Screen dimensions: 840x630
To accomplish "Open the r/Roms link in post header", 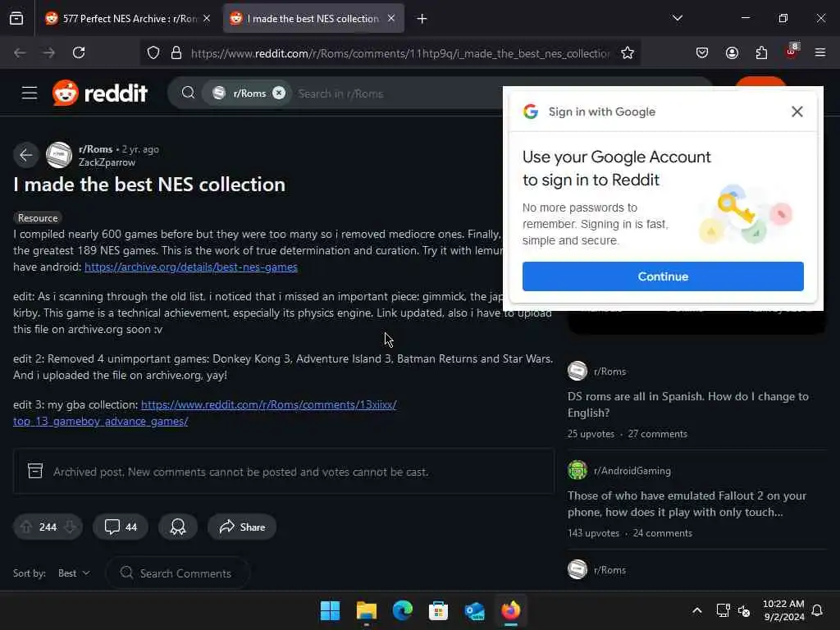I will point(95,149).
